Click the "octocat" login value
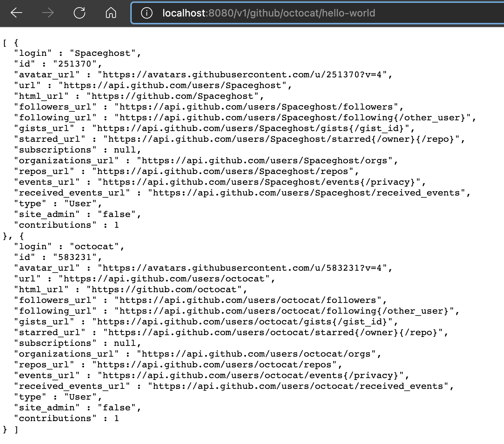The width and height of the screenshot is (504, 444). pyautogui.click(x=94, y=247)
